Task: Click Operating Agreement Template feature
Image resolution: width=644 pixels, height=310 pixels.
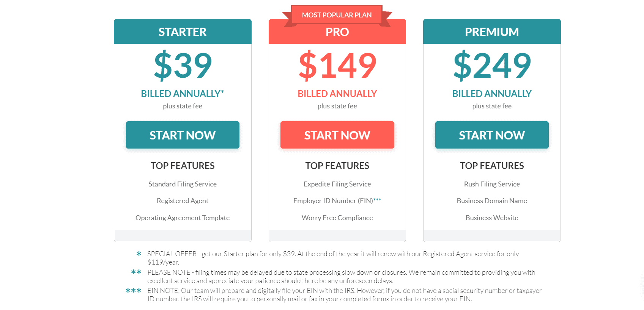Action: 183,218
